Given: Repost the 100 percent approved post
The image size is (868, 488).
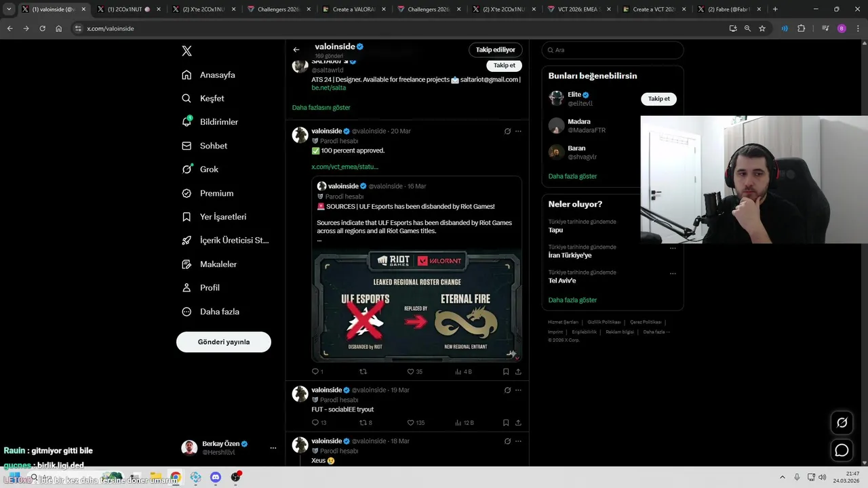Looking at the screenshot, I should coord(363,372).
